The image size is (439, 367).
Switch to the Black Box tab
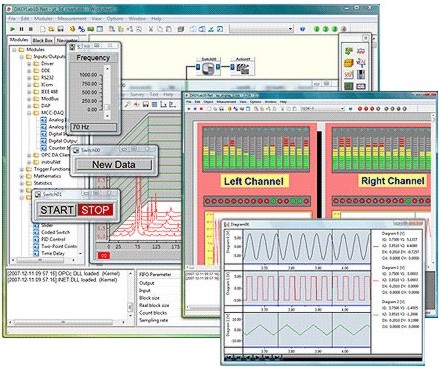click(43, 40)
